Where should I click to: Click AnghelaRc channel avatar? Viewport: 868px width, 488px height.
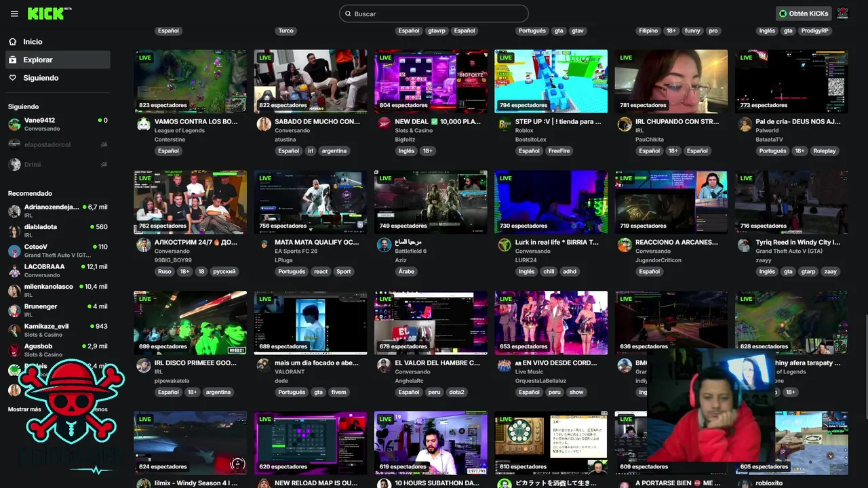pos(384,365)
